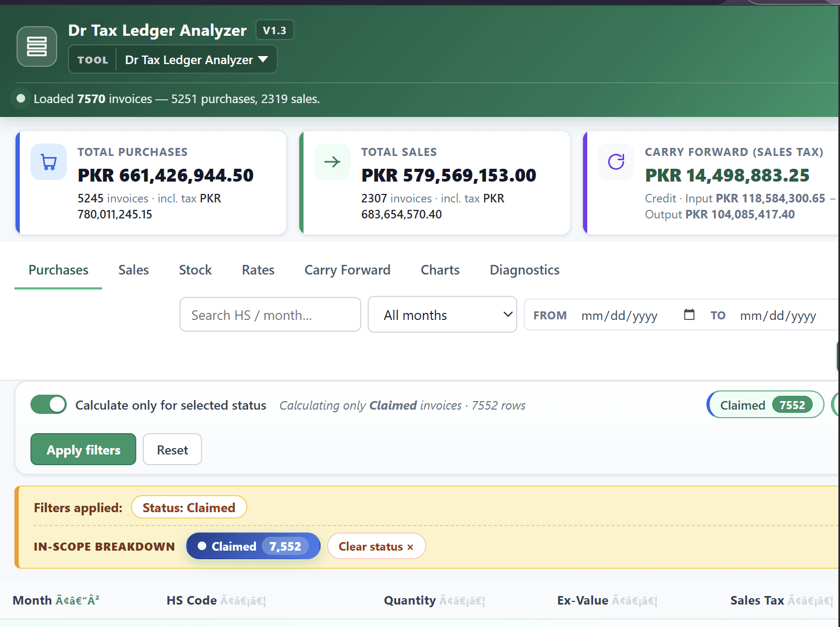Viewport: 840px width, 627px height.
Task: Click the V1.3 version badge
Action: coord(275,30)
